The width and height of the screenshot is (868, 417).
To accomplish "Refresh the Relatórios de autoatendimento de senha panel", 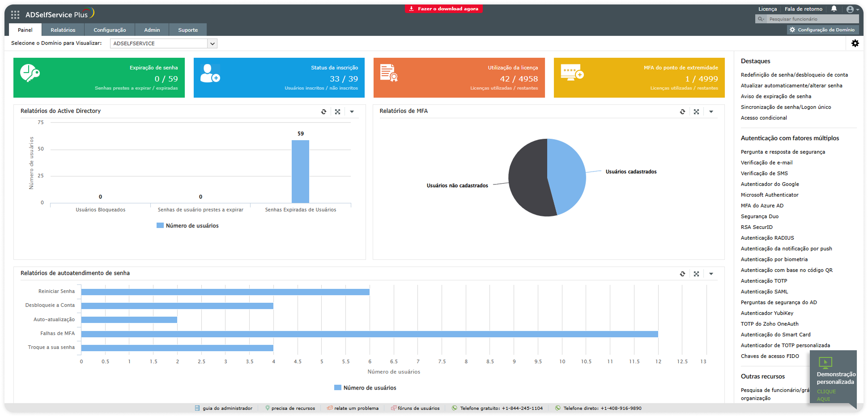I will (682, 274).
